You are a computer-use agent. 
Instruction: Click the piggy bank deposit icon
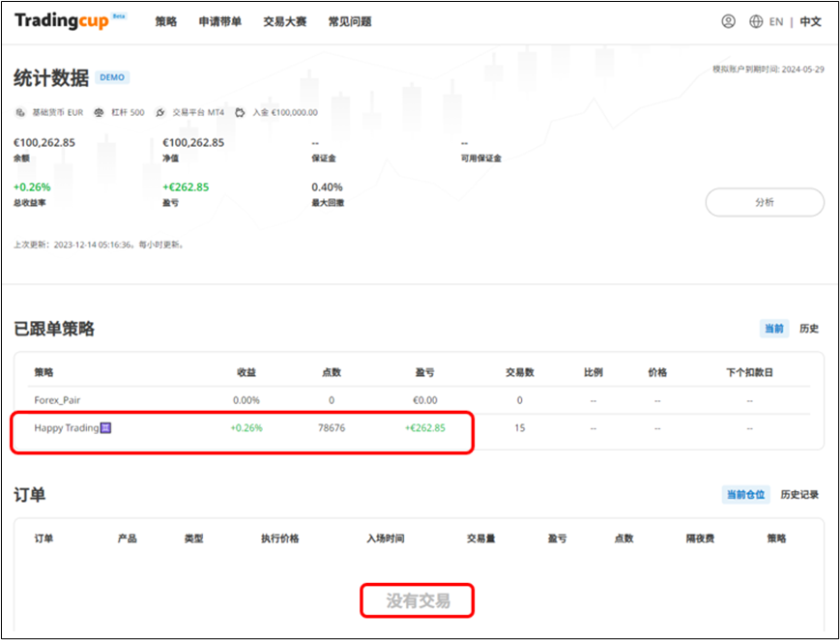[240, 112]
